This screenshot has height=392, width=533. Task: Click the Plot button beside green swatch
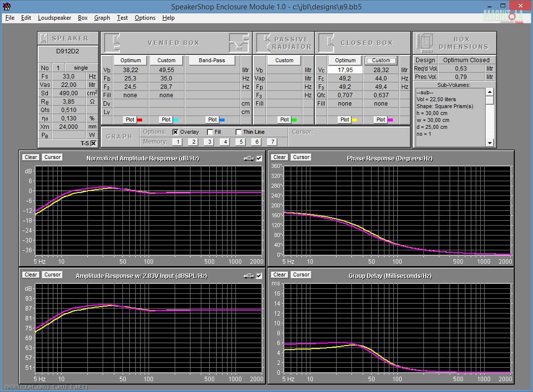[285, 119]
